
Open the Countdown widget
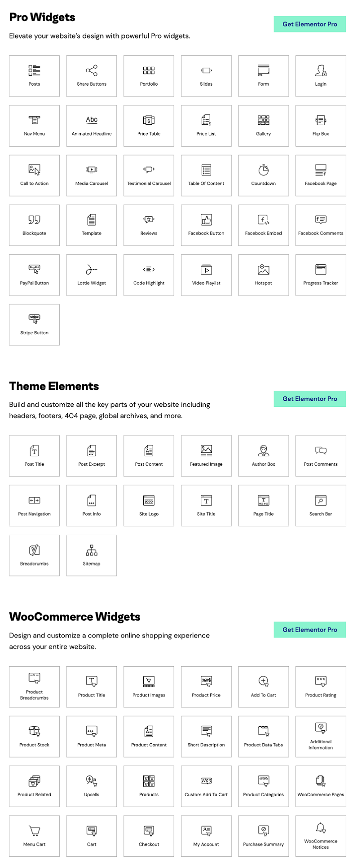[263, 175]
